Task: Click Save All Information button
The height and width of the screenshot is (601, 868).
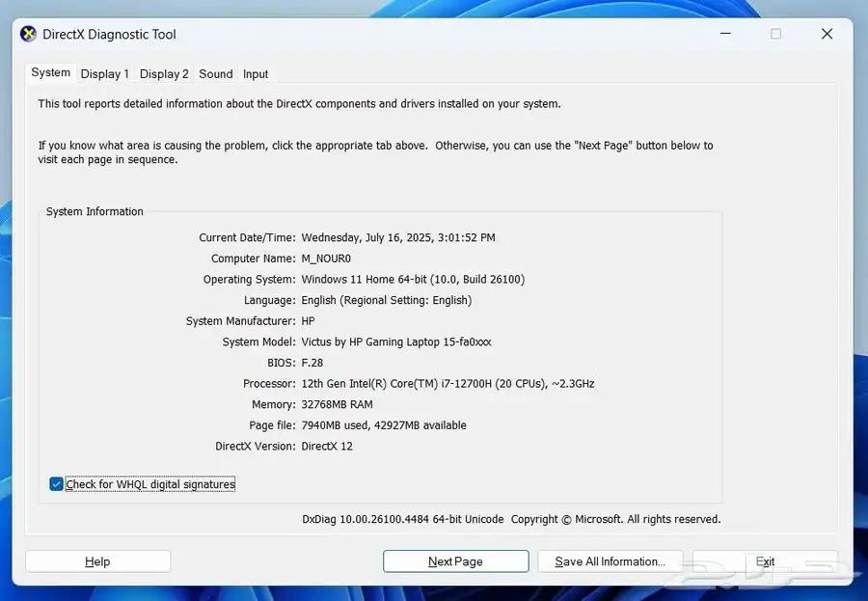Action: pos(610,561)
